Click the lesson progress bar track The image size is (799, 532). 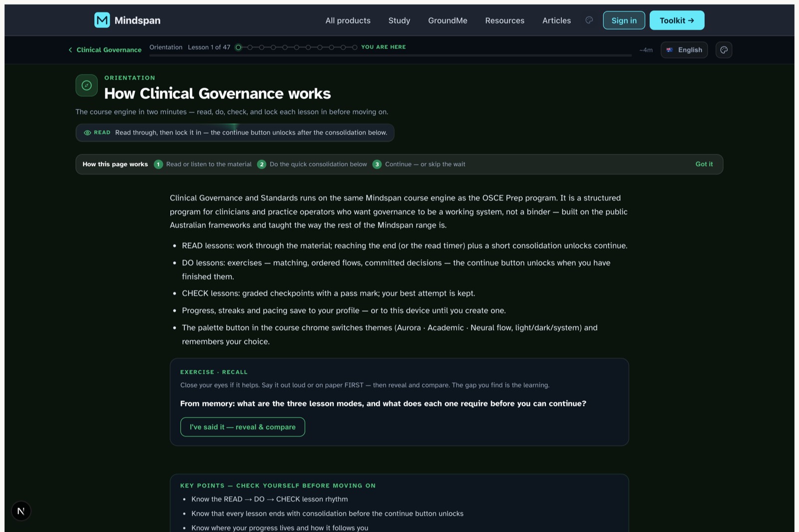coord(391,55)
